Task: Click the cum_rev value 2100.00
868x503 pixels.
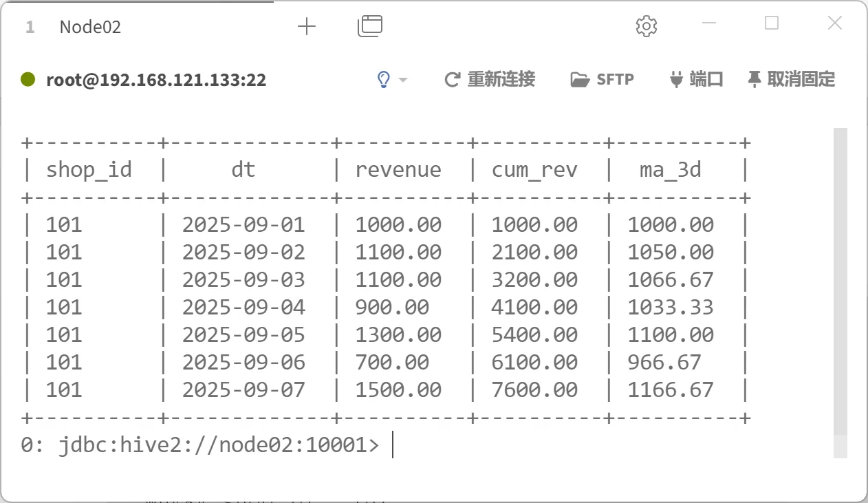Action: pos(534,252)
